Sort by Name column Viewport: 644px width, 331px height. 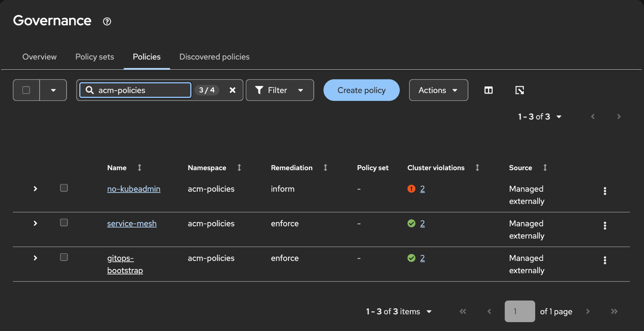click(140, 168)
